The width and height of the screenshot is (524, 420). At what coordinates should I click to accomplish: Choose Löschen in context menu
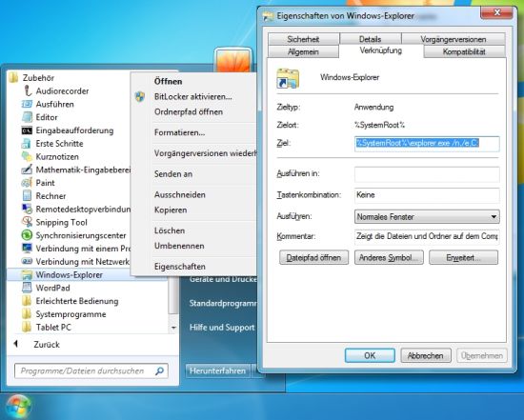pyautogui.click(x=170, y=230)
